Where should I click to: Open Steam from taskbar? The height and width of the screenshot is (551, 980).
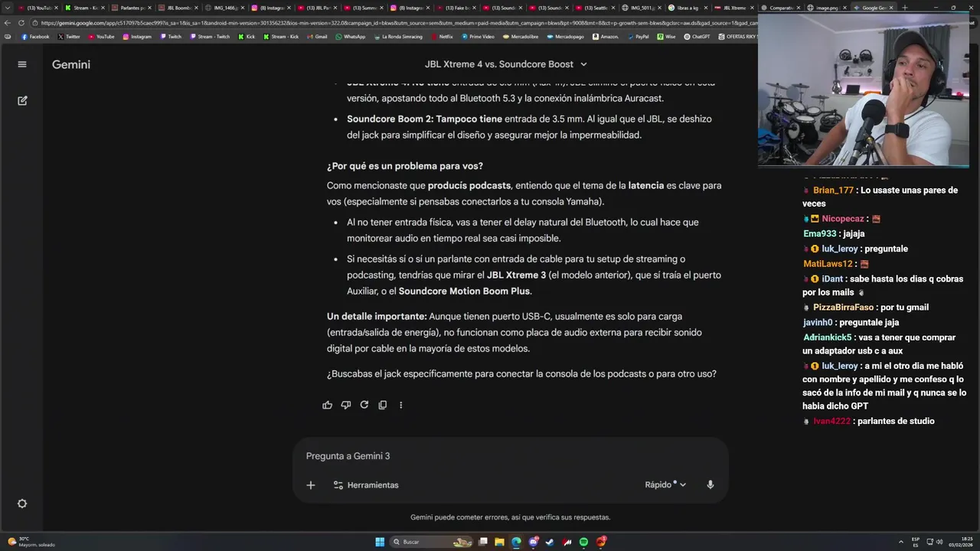click(550, 542)
